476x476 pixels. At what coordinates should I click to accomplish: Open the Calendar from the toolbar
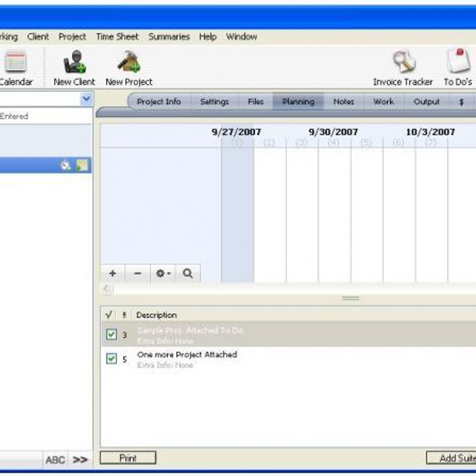[x=16, y=62]
